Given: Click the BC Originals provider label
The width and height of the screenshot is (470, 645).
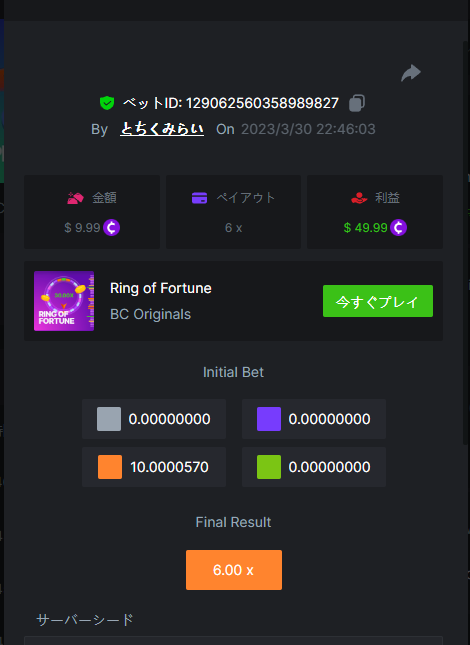Looking at the screenshot, I should (150, 314).
